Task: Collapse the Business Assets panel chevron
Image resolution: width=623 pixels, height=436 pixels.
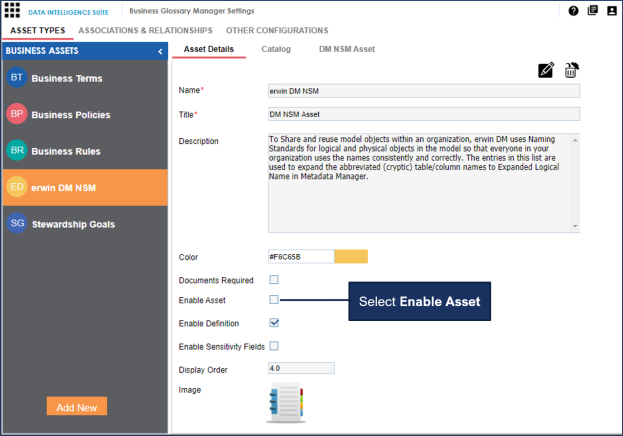Action: pos(160,51)
